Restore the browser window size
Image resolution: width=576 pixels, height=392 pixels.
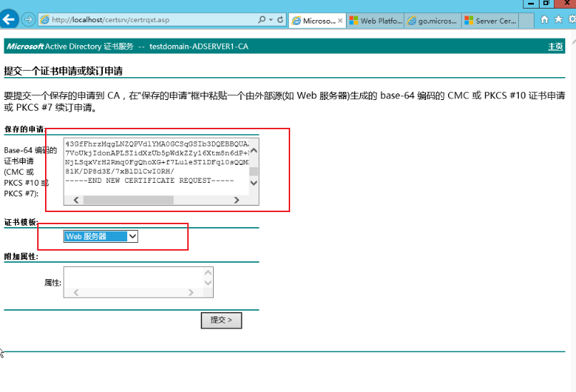(546, 4)
